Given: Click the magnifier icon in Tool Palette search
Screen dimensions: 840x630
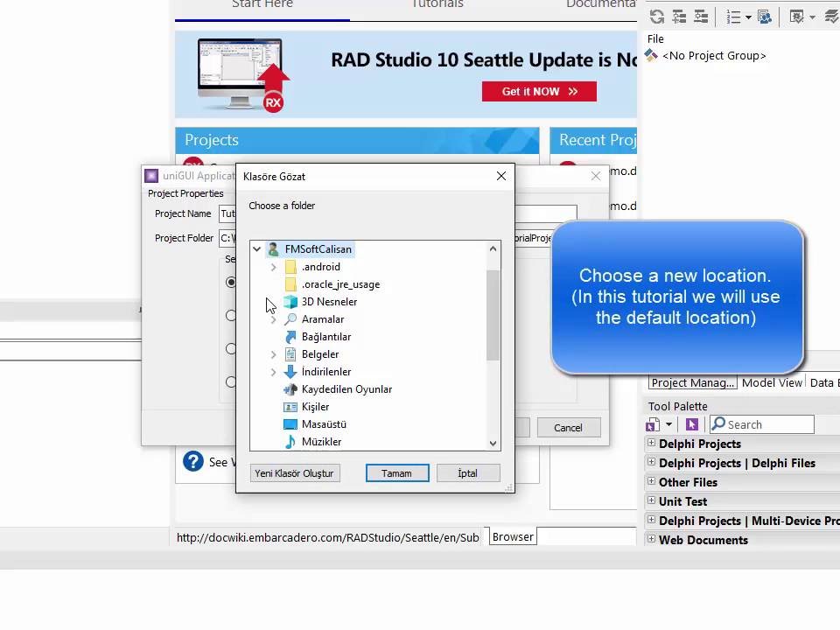Looking at the screenshot, I should click(718, 423).
